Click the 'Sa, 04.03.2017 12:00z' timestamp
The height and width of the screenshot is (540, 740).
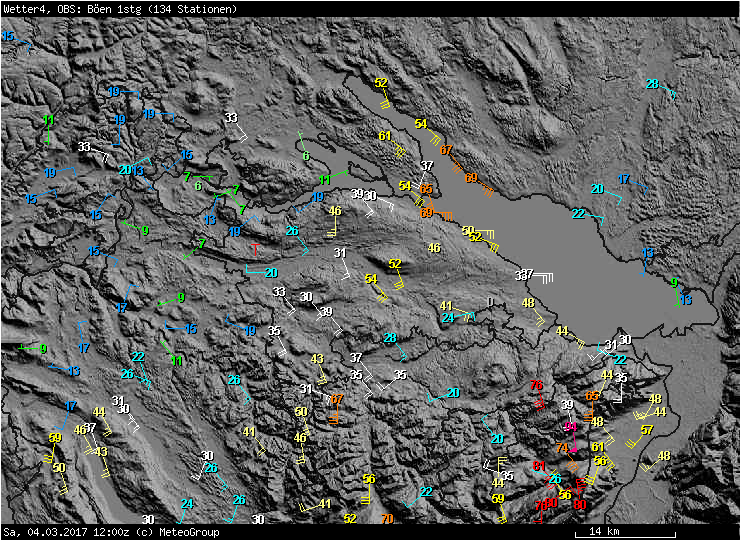click(61, 532)
